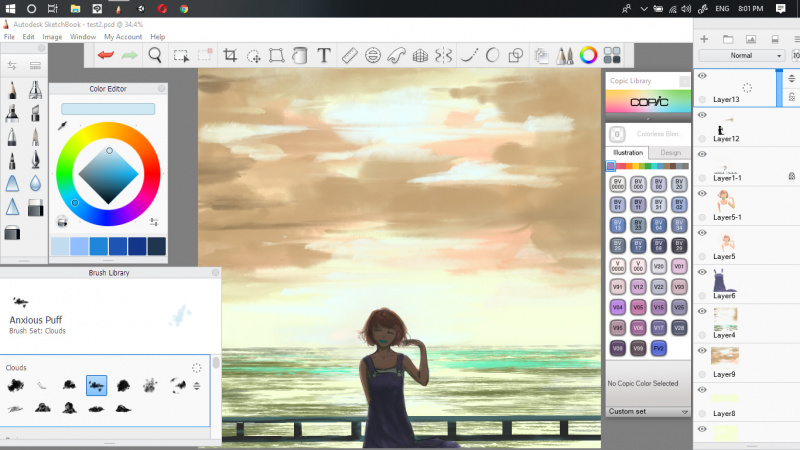Click the red Undo arrow

point(106,55)
